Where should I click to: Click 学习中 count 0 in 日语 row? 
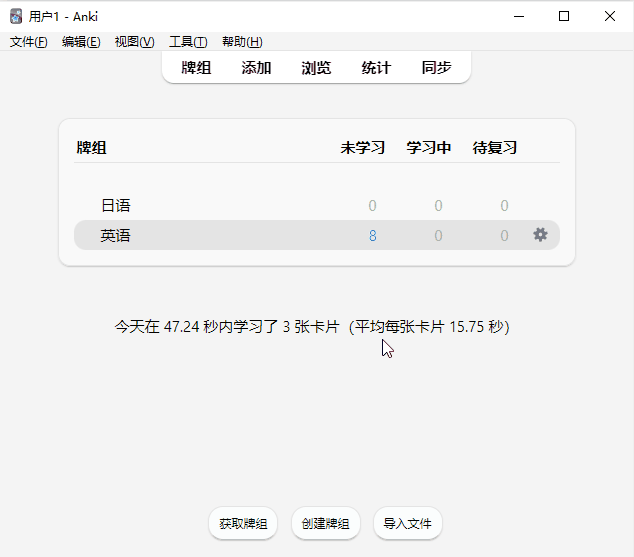point(438,205)
